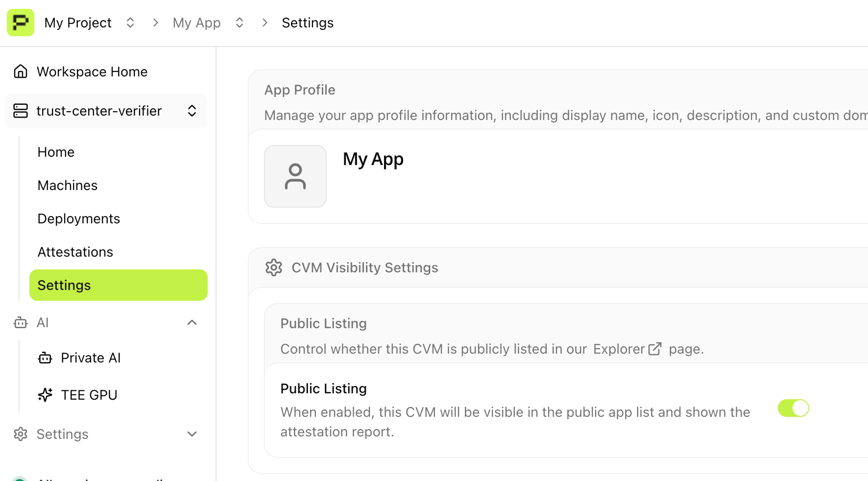This screenshot has width=868, height=481.
Task: Click the CVM Visibility Settings gear icon
Action: 274,267
